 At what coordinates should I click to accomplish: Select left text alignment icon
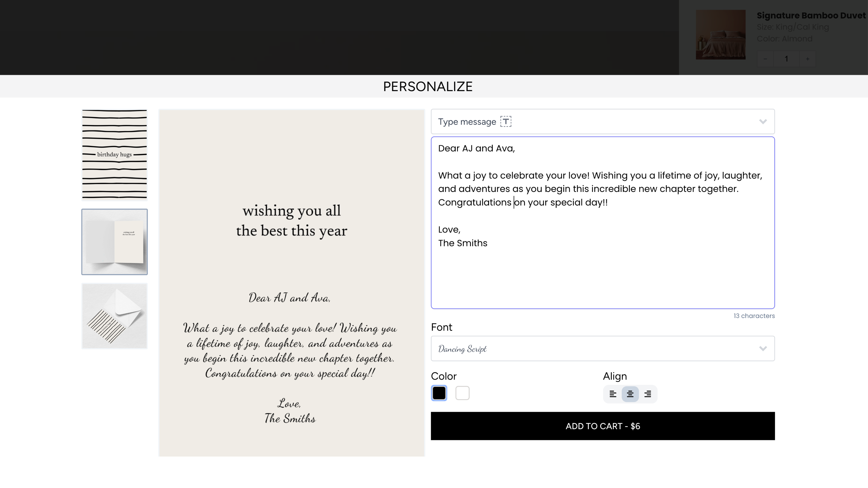coord(612,394)
